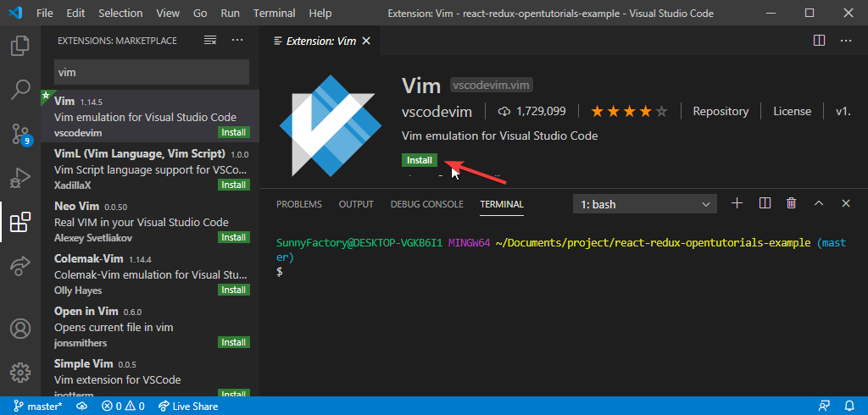Install the Colemak-Vim extension

point(234,290)
